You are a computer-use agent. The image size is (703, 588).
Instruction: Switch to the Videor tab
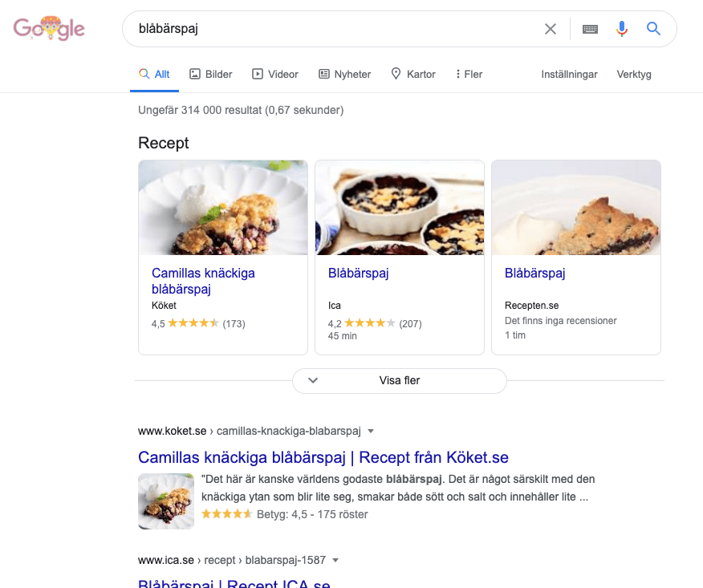(274, 74)
